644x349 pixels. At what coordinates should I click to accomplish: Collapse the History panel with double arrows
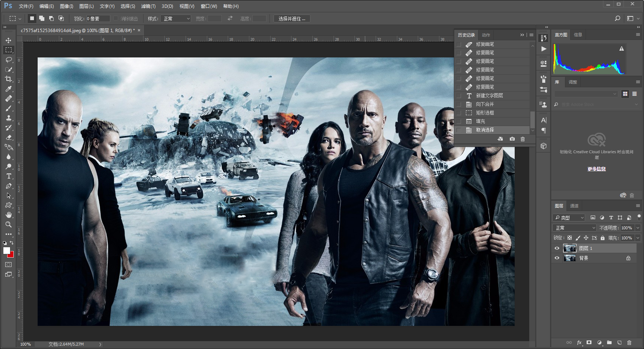click(x=522, y=35)
